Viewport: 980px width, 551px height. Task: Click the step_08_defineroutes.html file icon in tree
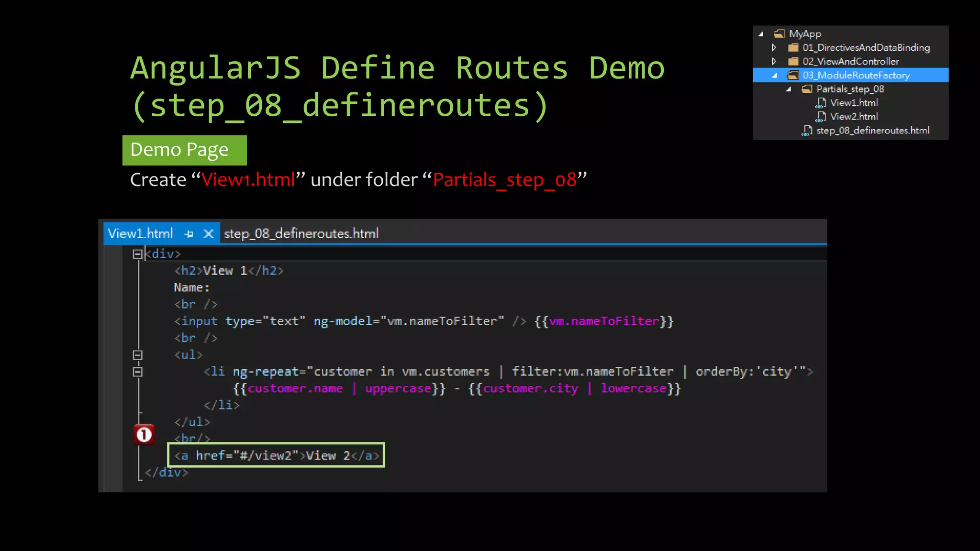coord(807,131)
